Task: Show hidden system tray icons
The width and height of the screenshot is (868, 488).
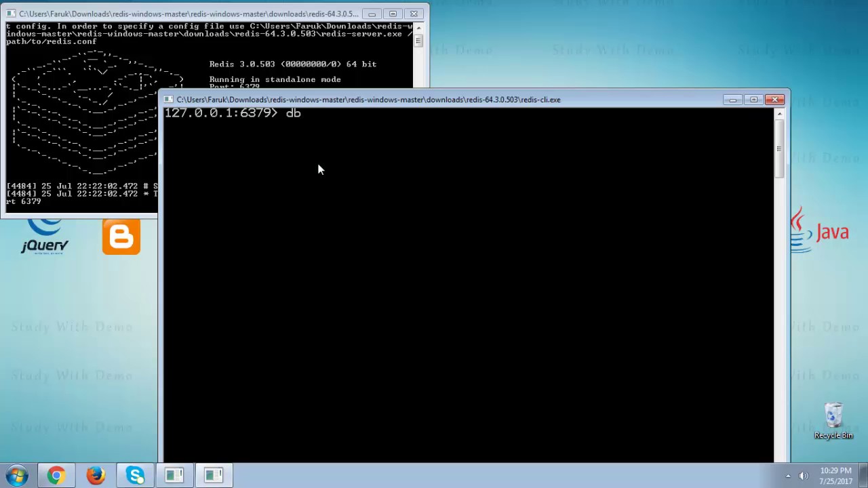Action: [x=788, y=476]
